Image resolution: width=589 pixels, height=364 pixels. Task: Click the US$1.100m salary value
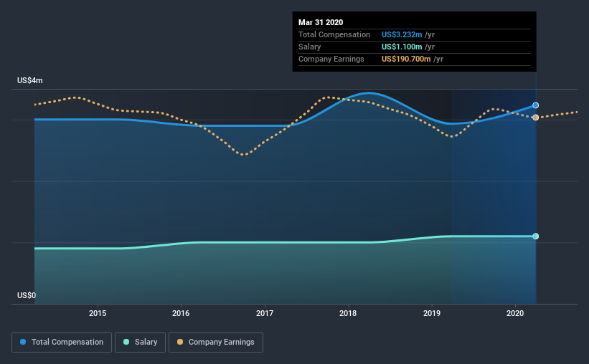click(x=402, y=47)
